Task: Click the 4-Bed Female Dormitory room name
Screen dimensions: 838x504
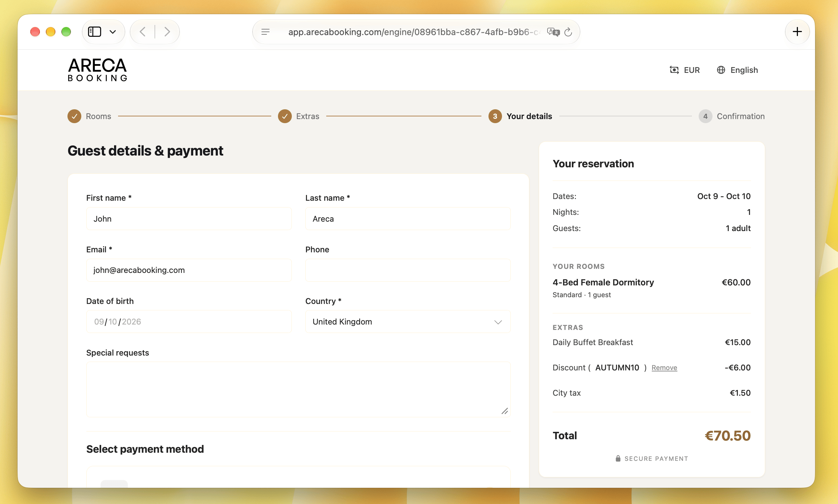Action: click(x=603, y=282)
